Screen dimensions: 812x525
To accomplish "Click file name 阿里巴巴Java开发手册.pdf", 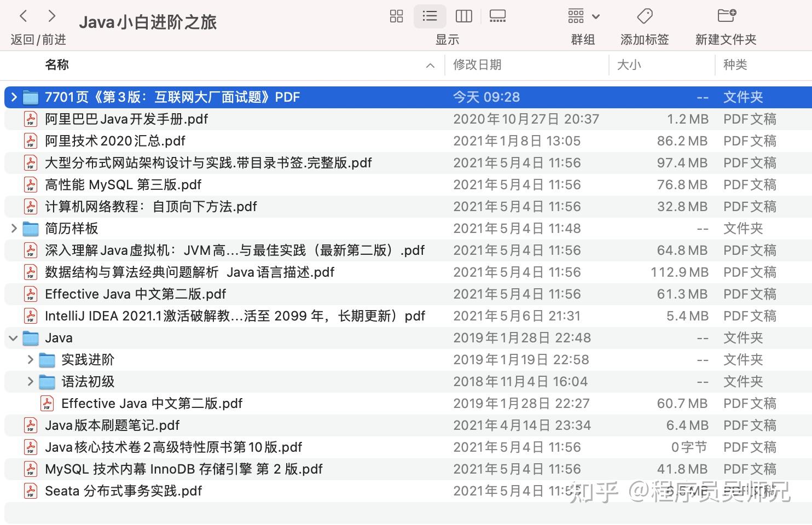I will [126, 119].
